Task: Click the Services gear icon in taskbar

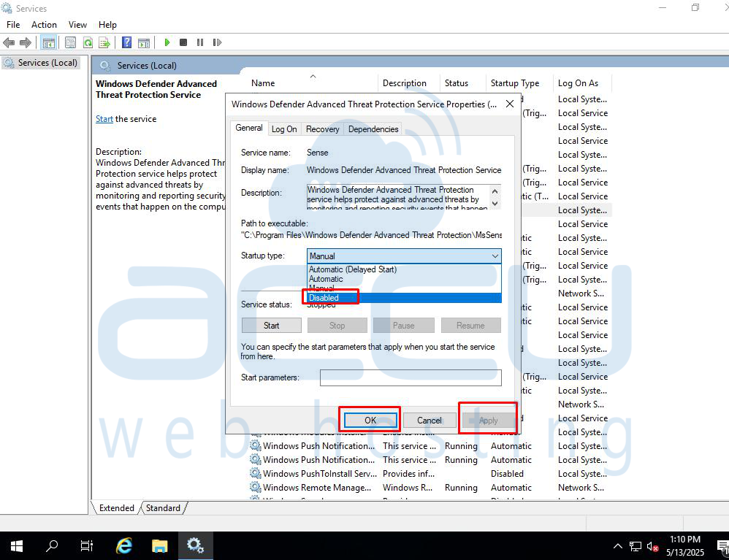Action: coord(195,545)
